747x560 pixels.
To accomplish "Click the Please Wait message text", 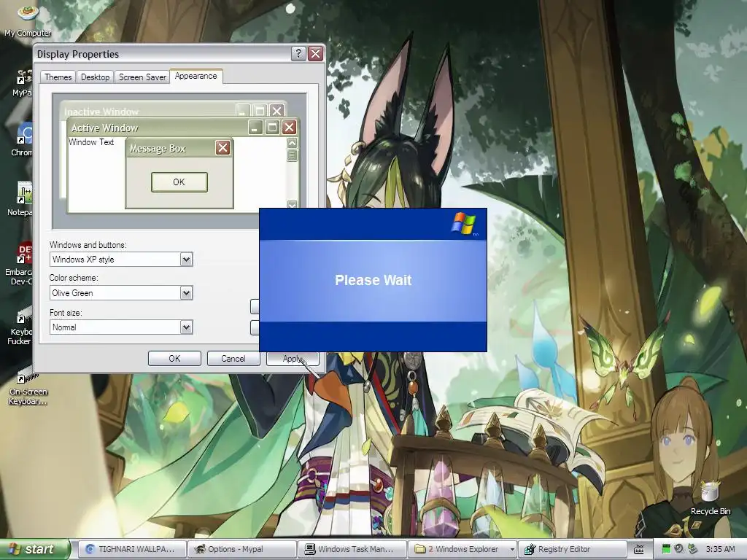I will (373, 280).
